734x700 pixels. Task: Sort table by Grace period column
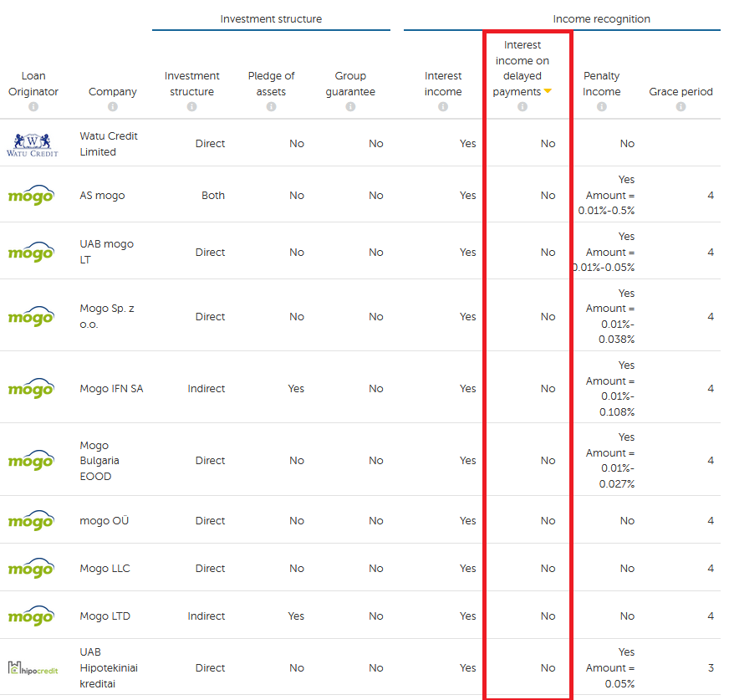(x=680, y=92)
